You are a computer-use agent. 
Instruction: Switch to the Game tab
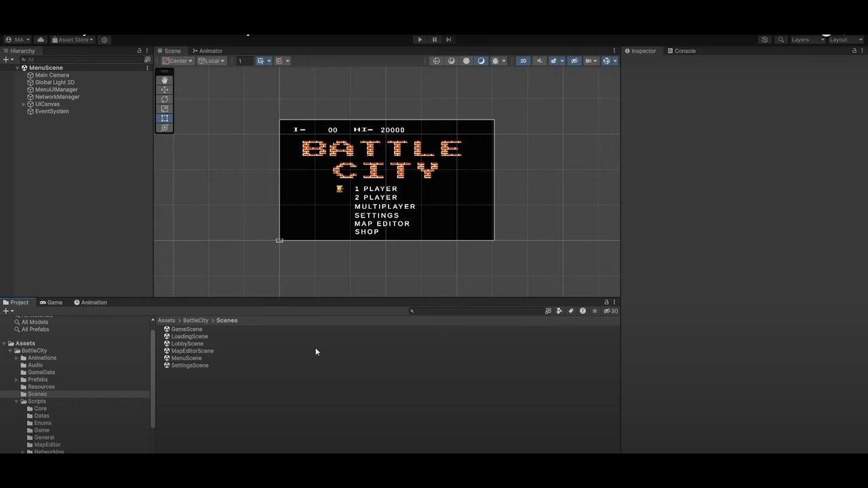point(51,302)
